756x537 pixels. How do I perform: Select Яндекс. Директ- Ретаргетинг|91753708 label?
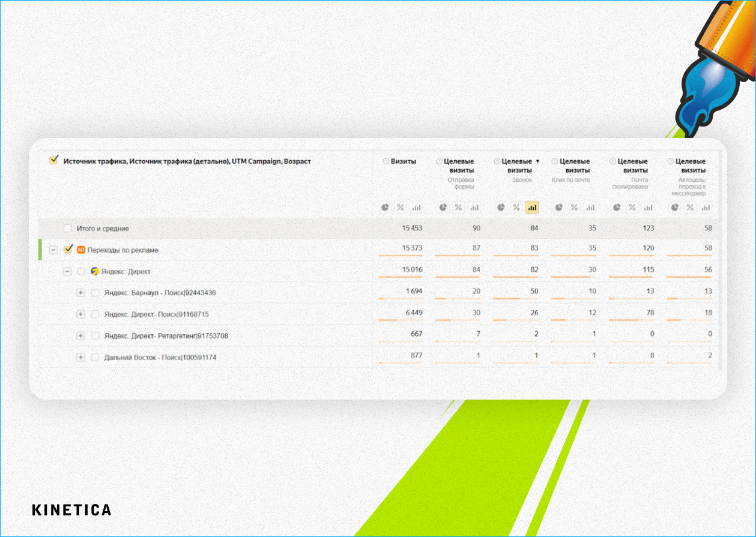[x=166, y=336]
